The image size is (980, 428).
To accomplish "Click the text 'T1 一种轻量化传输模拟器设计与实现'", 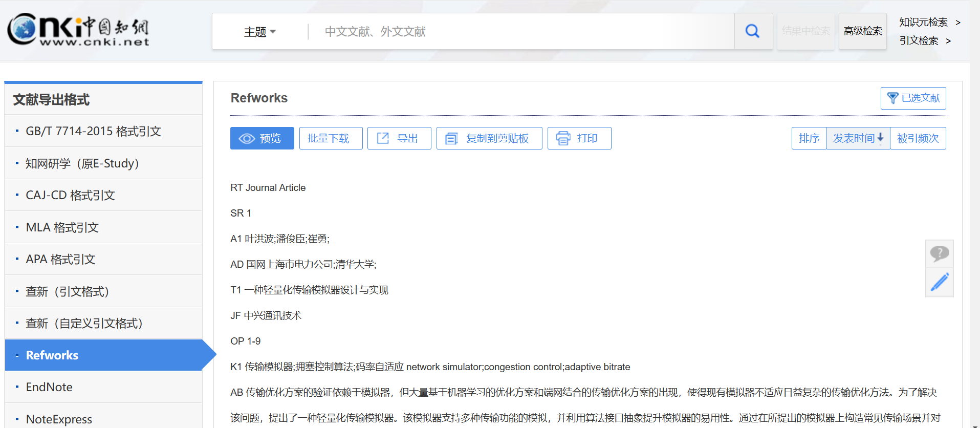I will pos(309,290).
